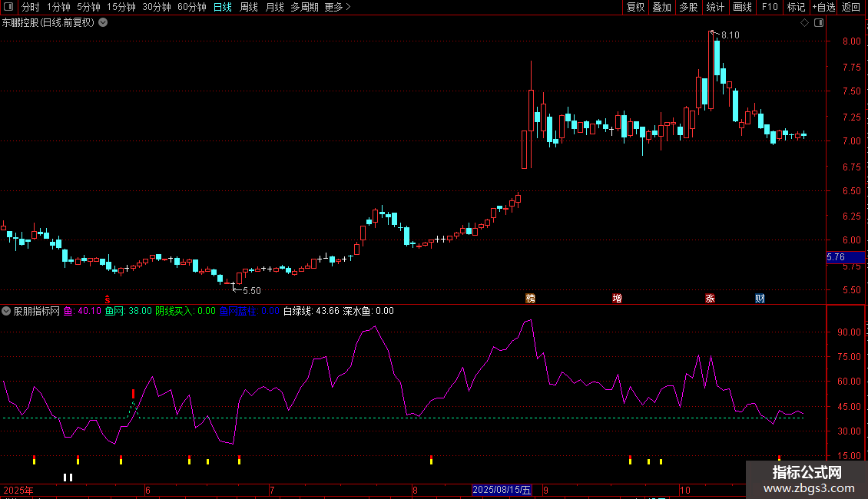Select the 5分钟 period tab
868x499 pixels.
pyautogui.click(x=88, y=7)
